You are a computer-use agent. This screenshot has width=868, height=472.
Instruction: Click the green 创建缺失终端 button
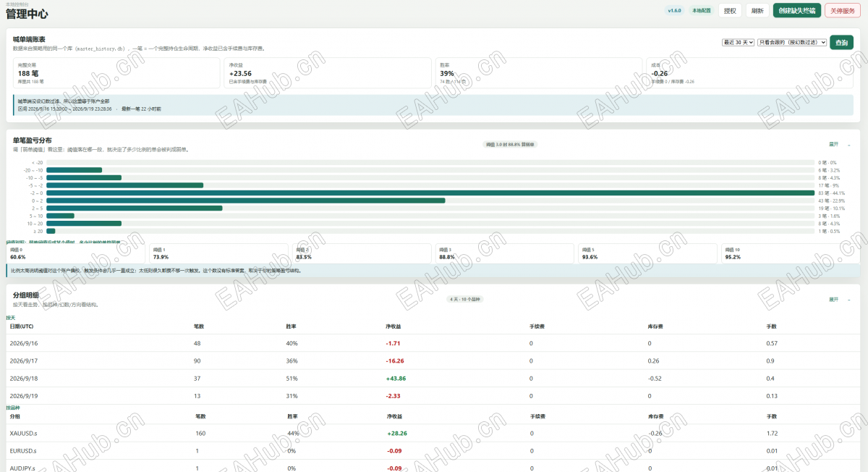coord(797,11)
